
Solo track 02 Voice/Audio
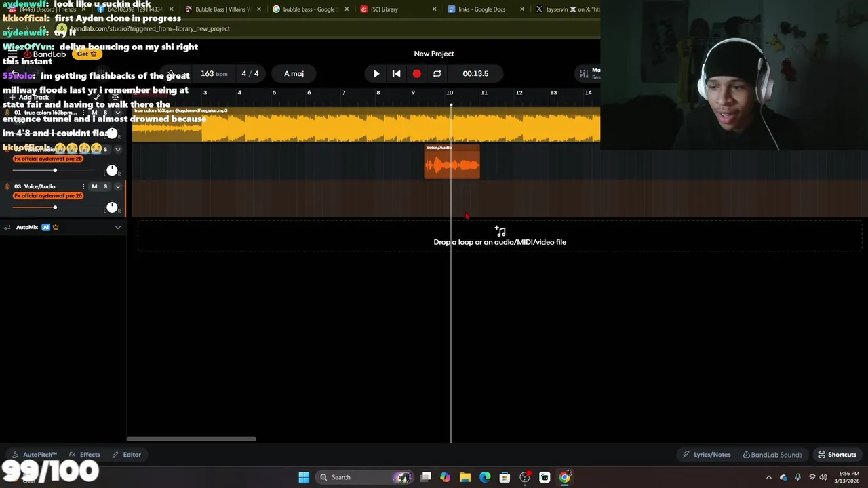[105, 149]
